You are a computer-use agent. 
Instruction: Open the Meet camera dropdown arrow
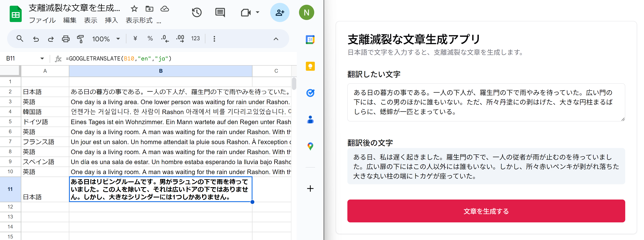point(258,12)
